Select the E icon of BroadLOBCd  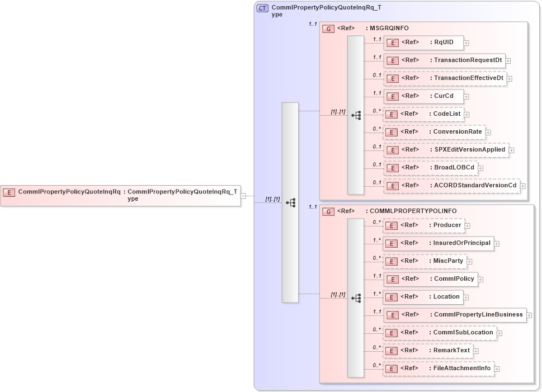(392, 167)
